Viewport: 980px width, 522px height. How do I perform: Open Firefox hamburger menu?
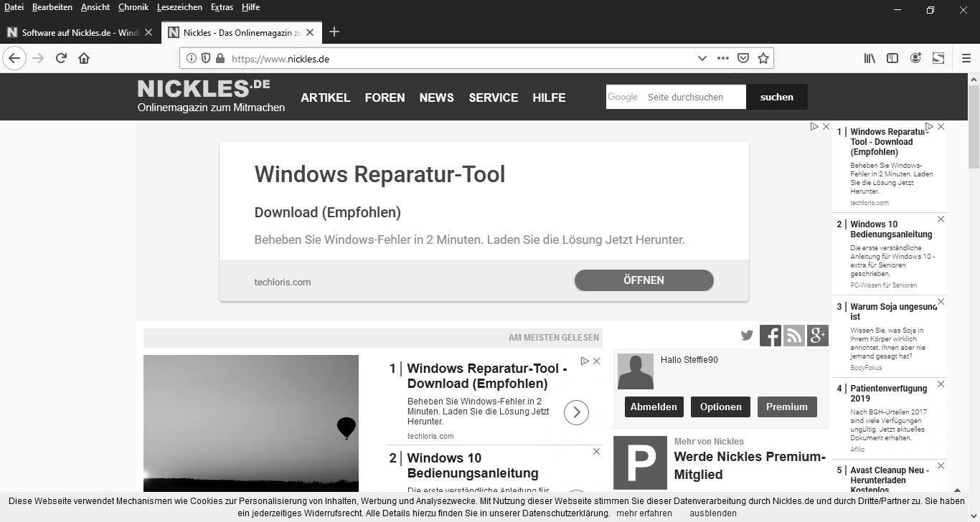click(x=966, y=58)
